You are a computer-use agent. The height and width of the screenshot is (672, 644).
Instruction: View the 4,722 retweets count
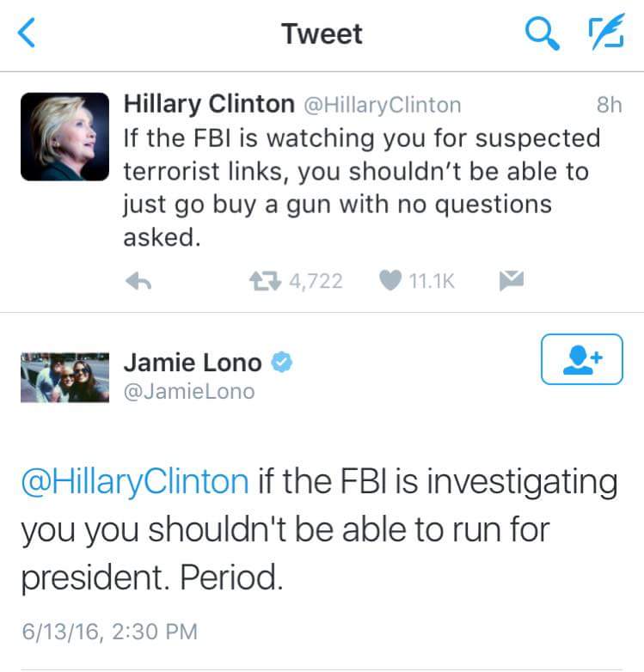click(x=316, y=282)
